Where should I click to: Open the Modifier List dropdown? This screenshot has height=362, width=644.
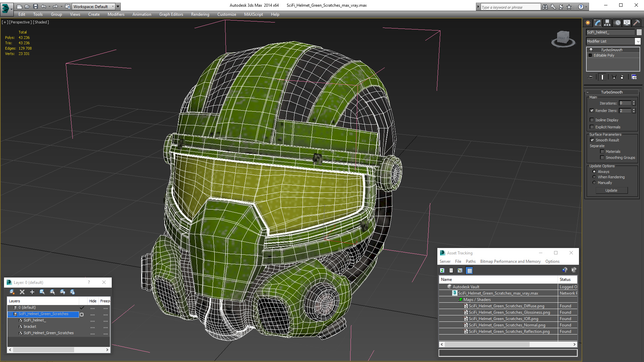[637, 41]
